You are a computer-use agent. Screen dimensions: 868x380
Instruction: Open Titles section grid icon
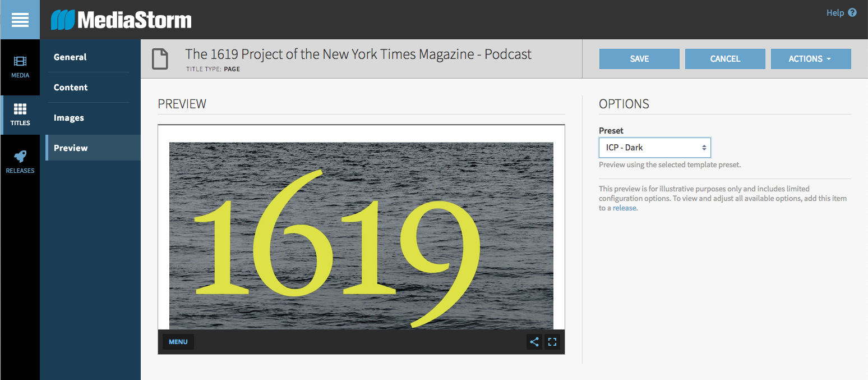(x=20, y=109)
